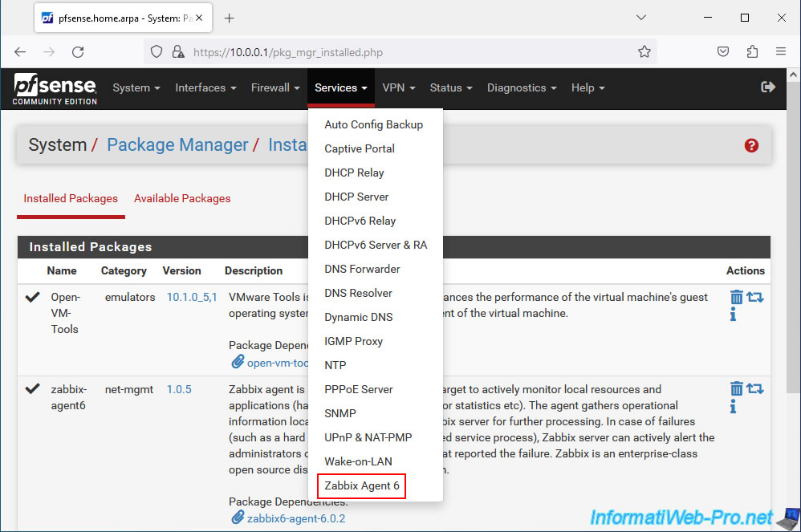Select DHCPv6 Server & RA entry
The image size is (801, 532).
tap(375, 245)
